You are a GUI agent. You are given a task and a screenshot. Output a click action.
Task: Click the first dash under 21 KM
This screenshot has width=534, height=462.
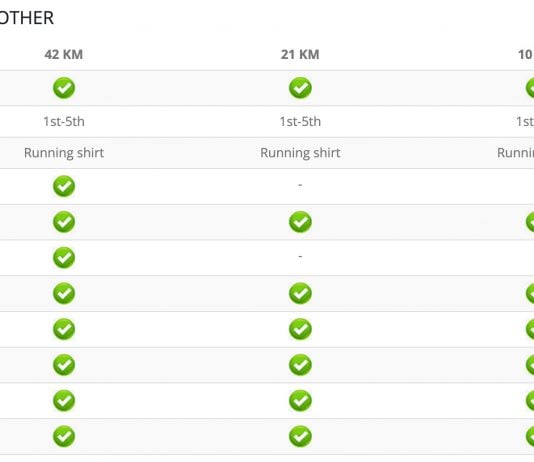(x=300, y=185)
